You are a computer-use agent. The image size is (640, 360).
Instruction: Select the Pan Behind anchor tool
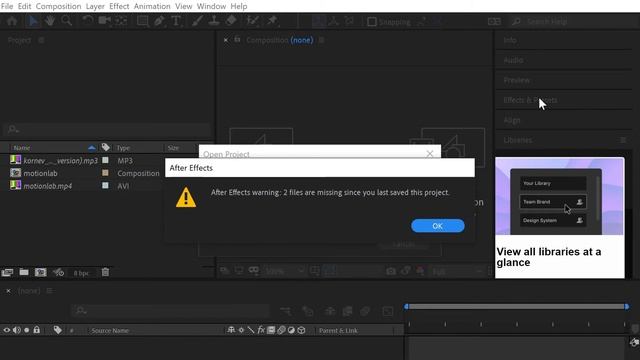(121, 21)
